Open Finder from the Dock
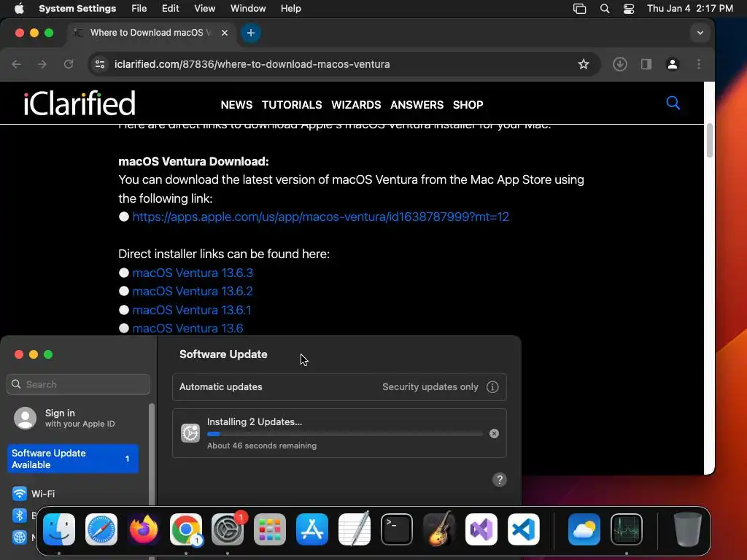Image resolution: width=747 pixels, height=560 pixels. (x=59, y=529)
